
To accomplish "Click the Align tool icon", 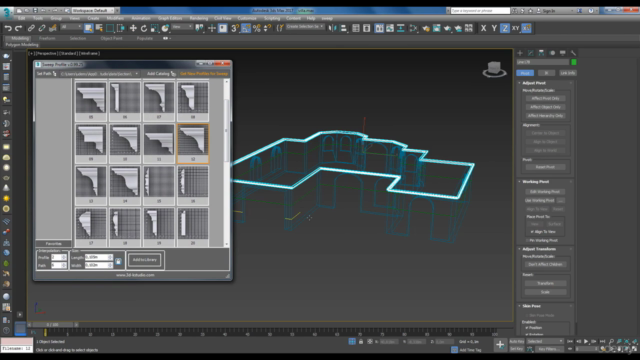I will click(344, 28).
